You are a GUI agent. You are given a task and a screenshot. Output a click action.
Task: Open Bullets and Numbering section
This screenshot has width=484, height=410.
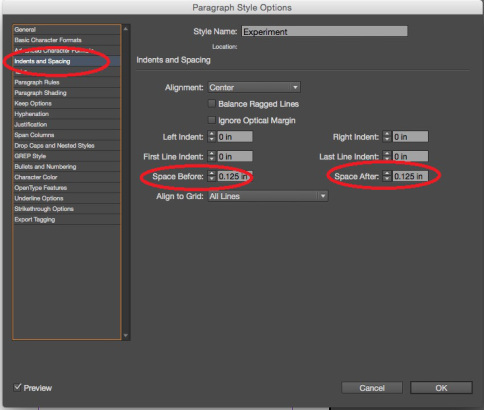click(x=67, y=167)
